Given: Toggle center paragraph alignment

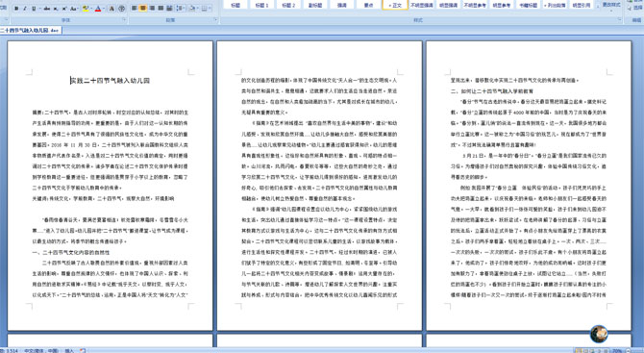Looking at the screenshot, I should 143,9.
